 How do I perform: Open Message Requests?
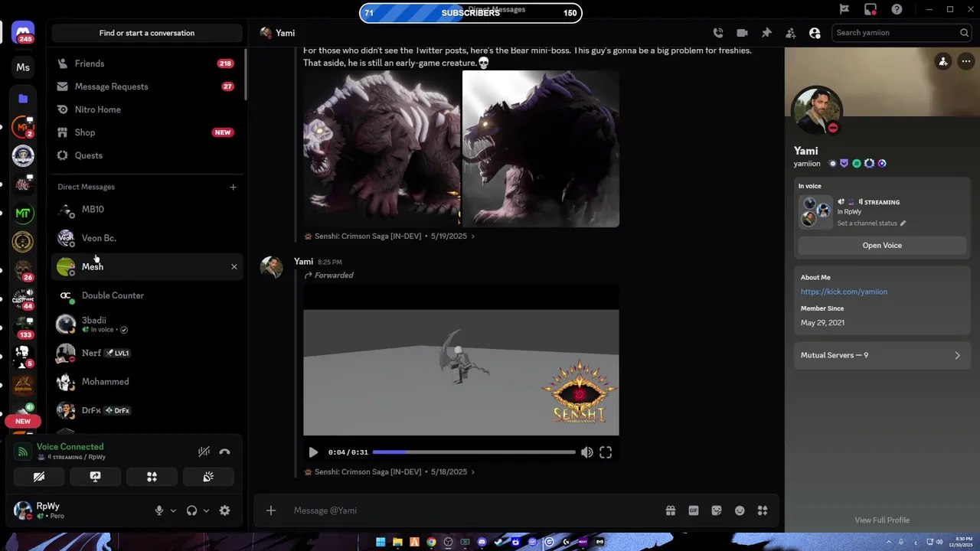click(146, 86)
